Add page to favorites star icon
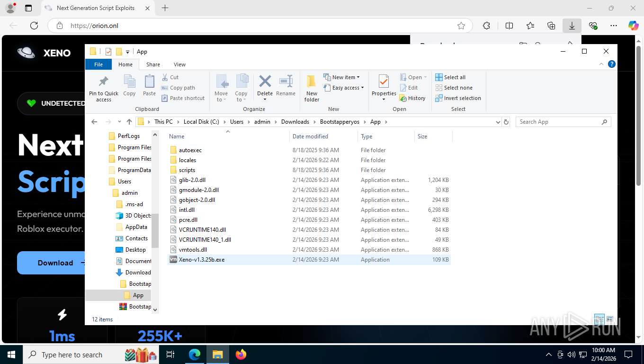644x364 pixels. tap(461, 26)
